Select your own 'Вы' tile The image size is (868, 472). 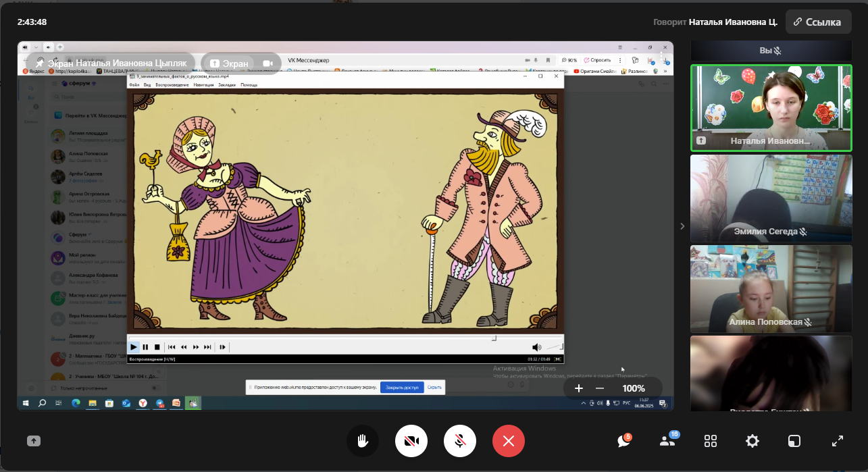pos(771,51)
